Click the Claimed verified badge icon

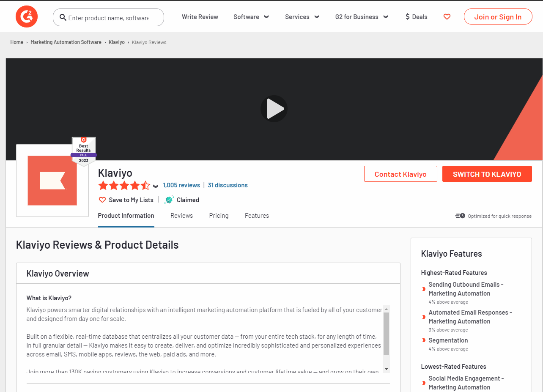click(x=169, y=200)
